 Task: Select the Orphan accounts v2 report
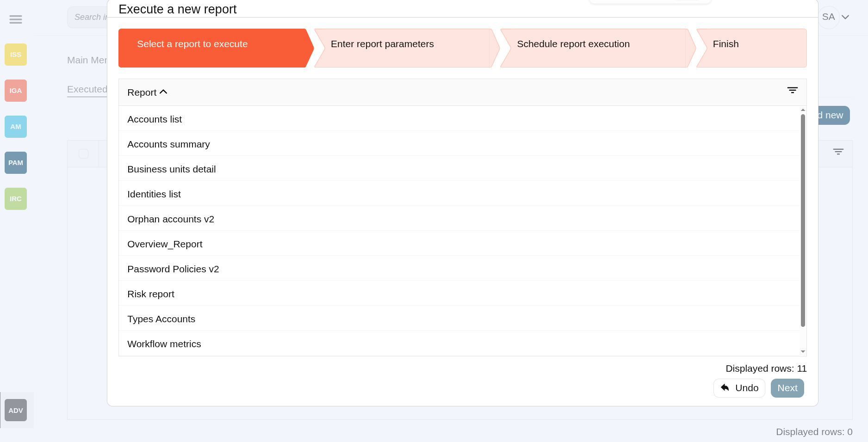[x=171, y=219]
